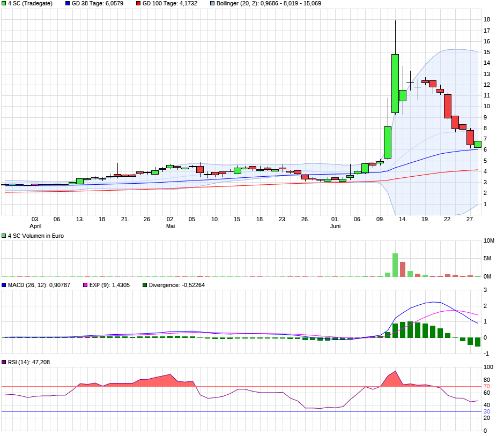Click the magenta EXP (9) legend swatch
Viewport: 504px width, 436px height.
point(84,285)
